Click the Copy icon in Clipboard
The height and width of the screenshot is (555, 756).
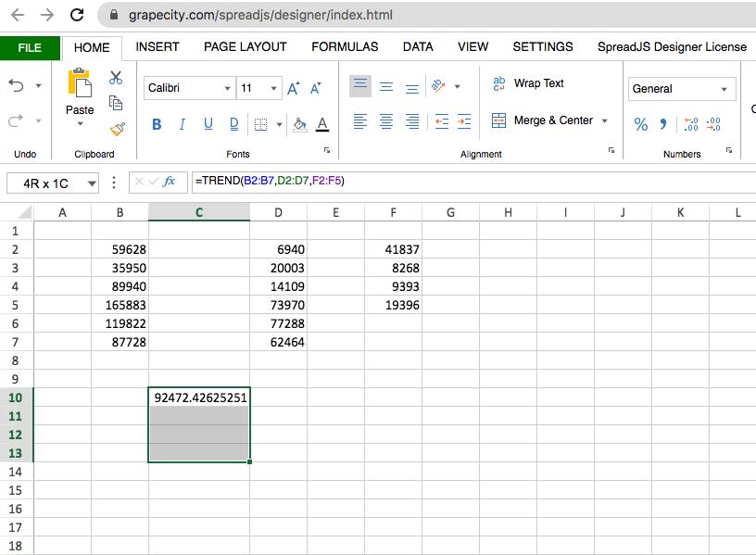(116, 103)
